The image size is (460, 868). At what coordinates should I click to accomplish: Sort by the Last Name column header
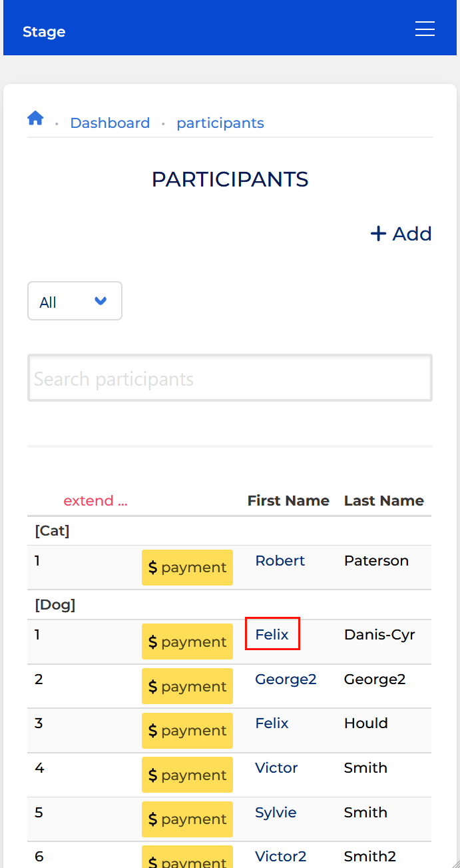tap(384, 501)
